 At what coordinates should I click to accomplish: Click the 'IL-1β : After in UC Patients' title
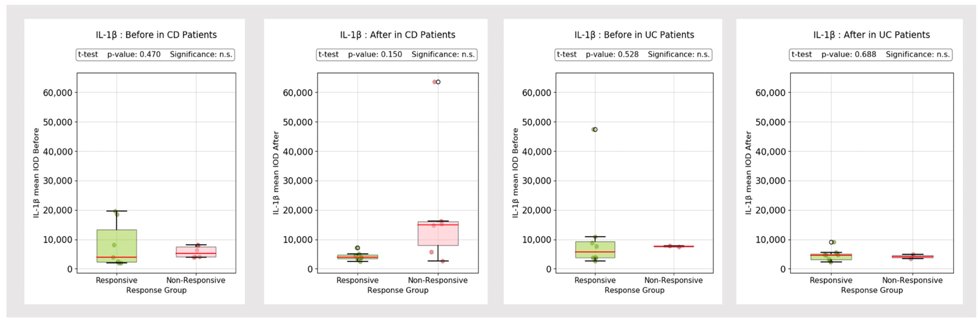tap(871, 35)
